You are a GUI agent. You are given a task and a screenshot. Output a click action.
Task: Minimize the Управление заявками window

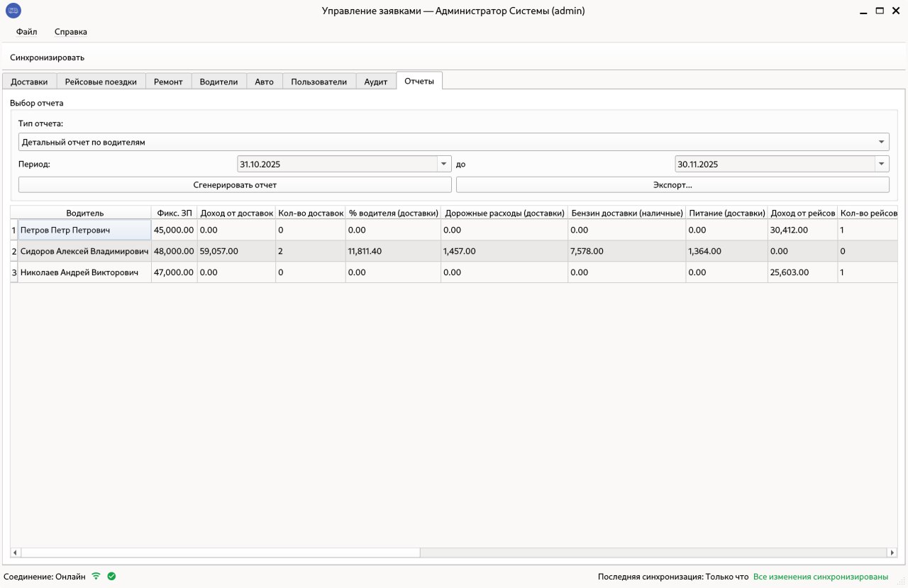pyautogui.click(x=863, y=11)
